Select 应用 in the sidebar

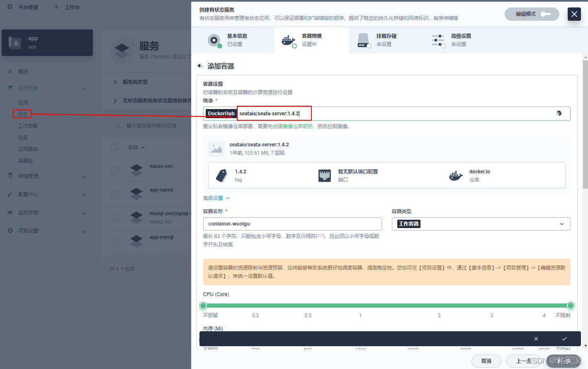click(x=23, y=103)
